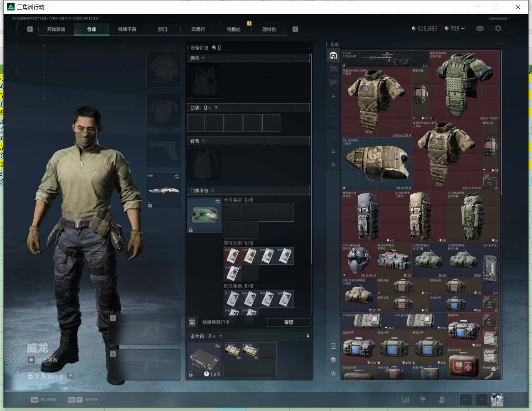Open the mail envelope icon

coord(480,29)
